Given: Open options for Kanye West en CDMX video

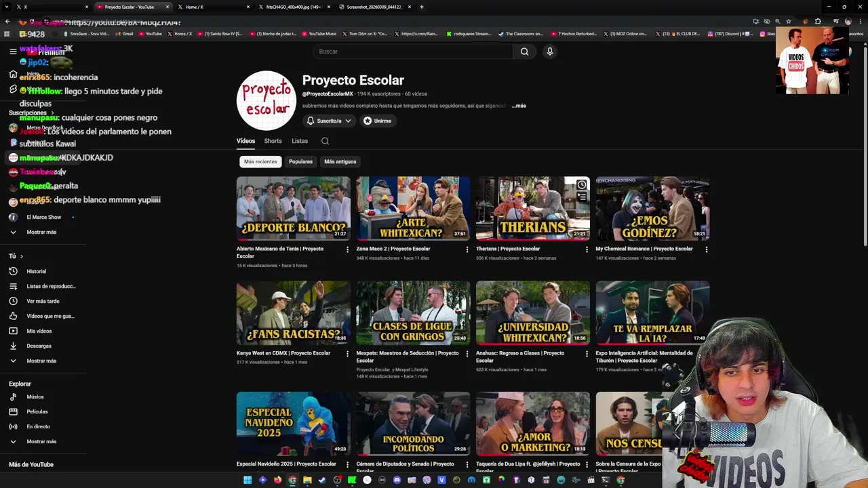Looking at the screenshot, I should coord(347,354).
